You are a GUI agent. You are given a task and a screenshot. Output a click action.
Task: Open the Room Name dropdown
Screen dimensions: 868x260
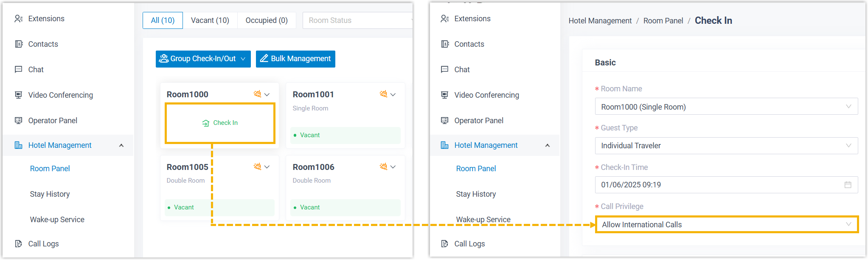726,107
